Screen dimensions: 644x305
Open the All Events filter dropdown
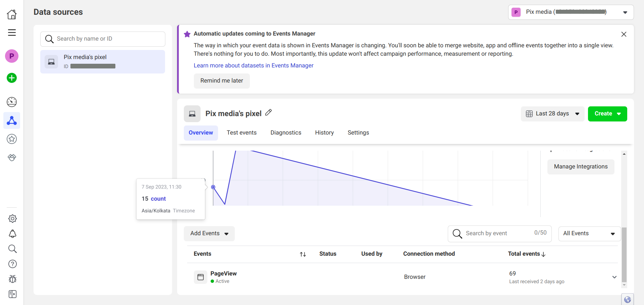(x=589, y=234)
